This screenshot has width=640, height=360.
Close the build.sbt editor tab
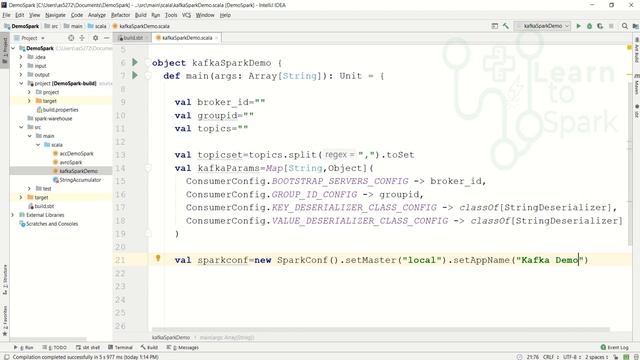coord(147,38)
